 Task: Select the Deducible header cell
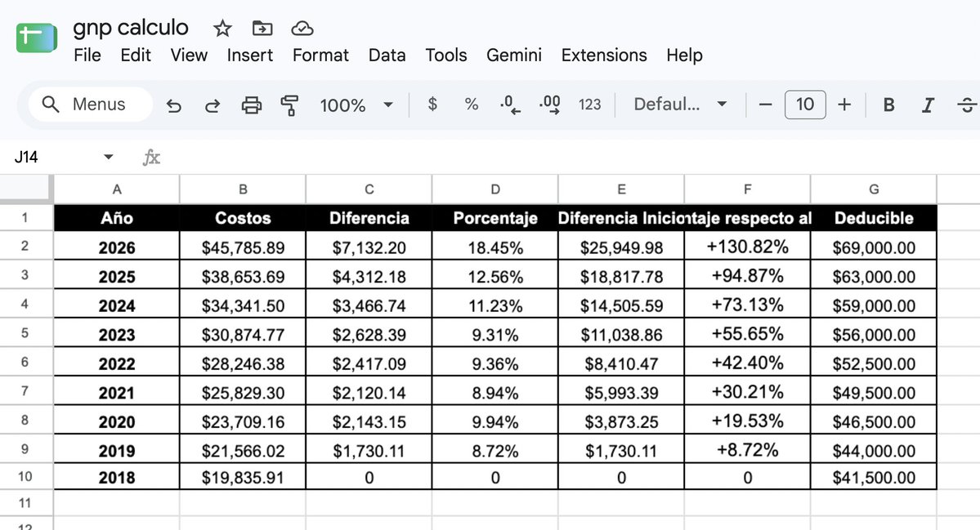(x=874, y=218)
